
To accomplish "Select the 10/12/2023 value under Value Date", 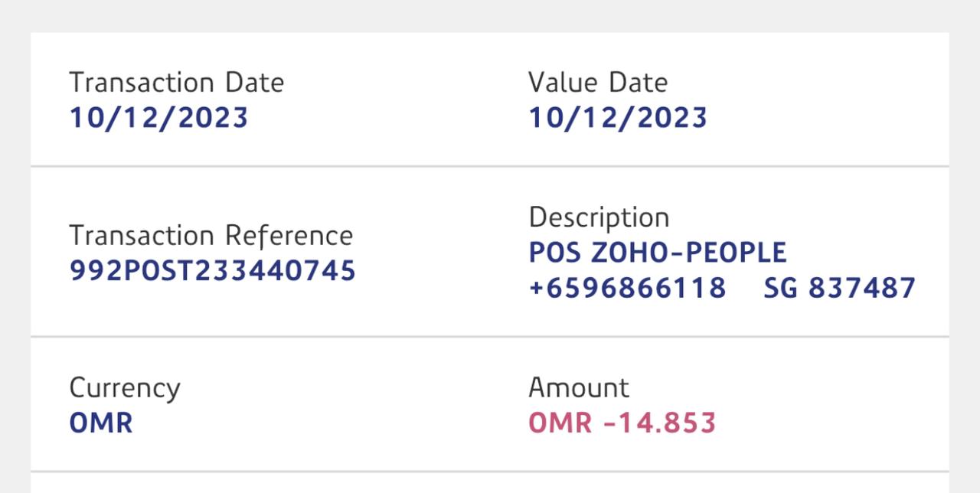I will [617, 118].
